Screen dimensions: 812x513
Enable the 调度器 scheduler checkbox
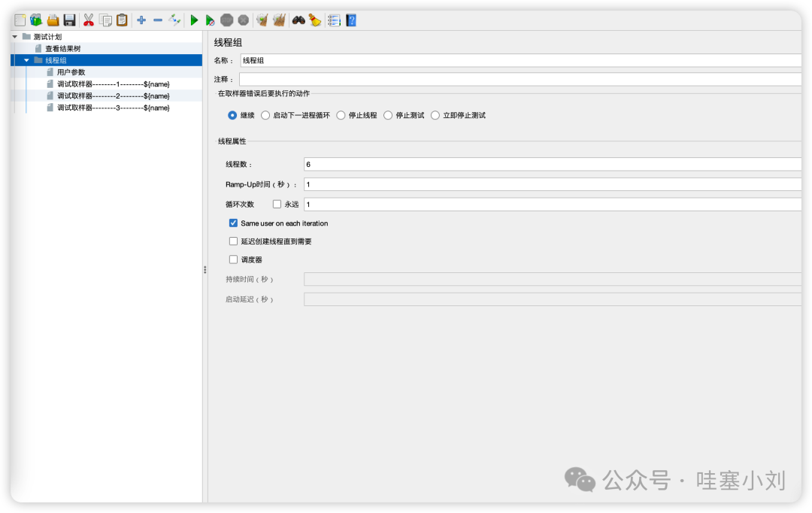[234, 259]
